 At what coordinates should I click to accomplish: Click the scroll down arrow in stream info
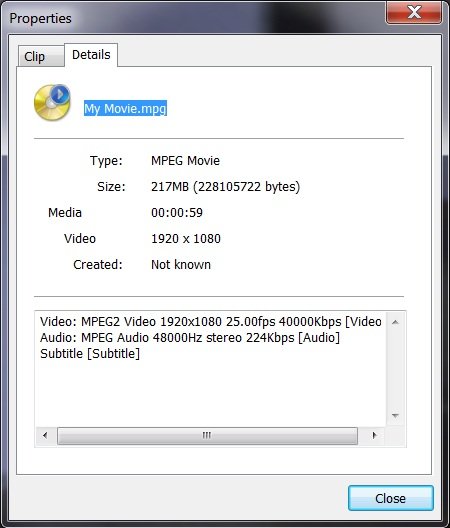pyautogui.click(x=395, y=415)
